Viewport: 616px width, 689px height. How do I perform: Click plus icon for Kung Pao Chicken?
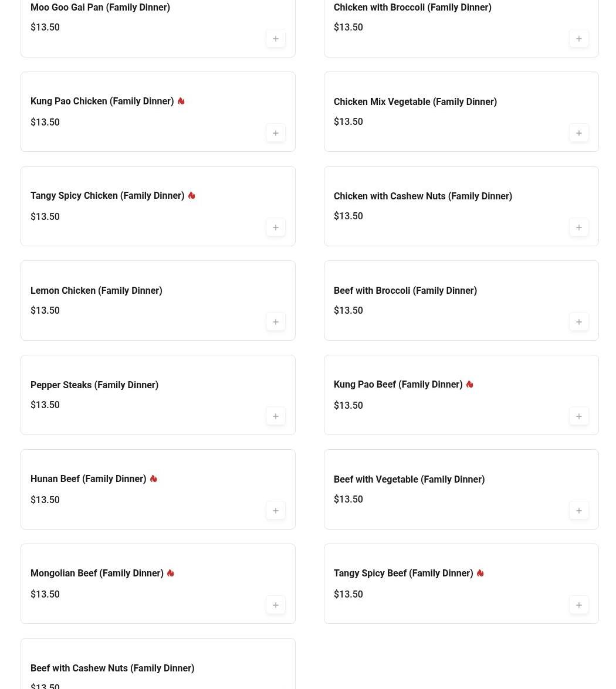(x=276, y=133)
